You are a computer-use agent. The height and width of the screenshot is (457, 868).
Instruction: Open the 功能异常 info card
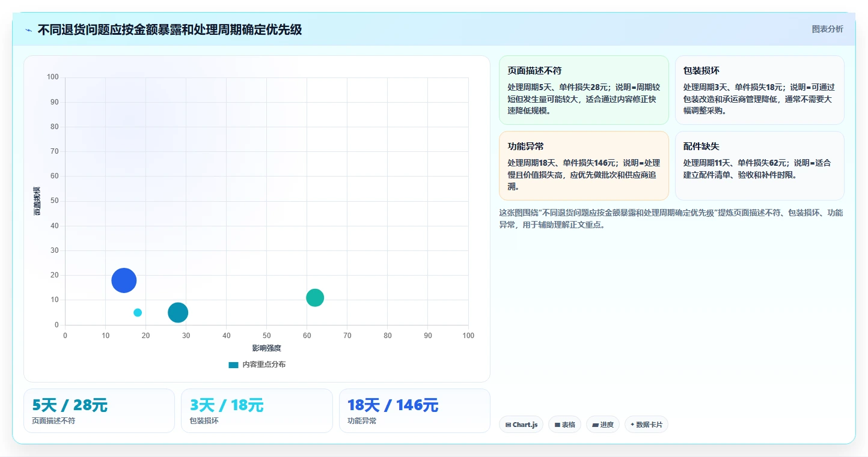click(584, 166)
